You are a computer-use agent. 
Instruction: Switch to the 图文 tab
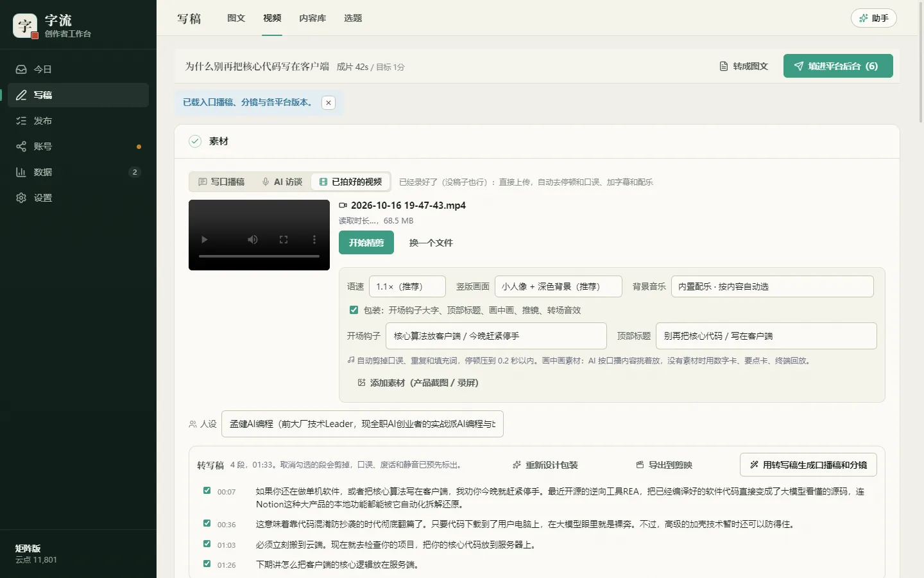point(236,18)
